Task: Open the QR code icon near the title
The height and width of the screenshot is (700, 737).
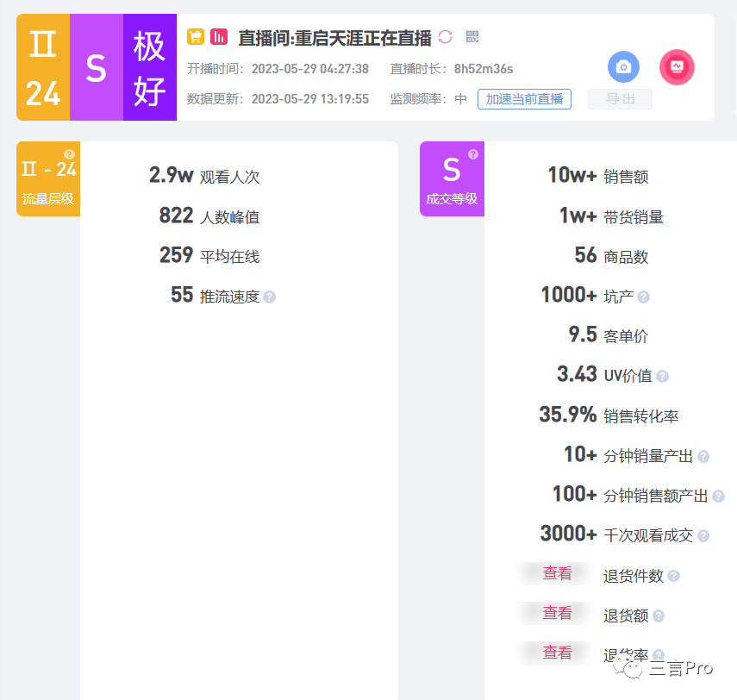Action: [472, 37]
